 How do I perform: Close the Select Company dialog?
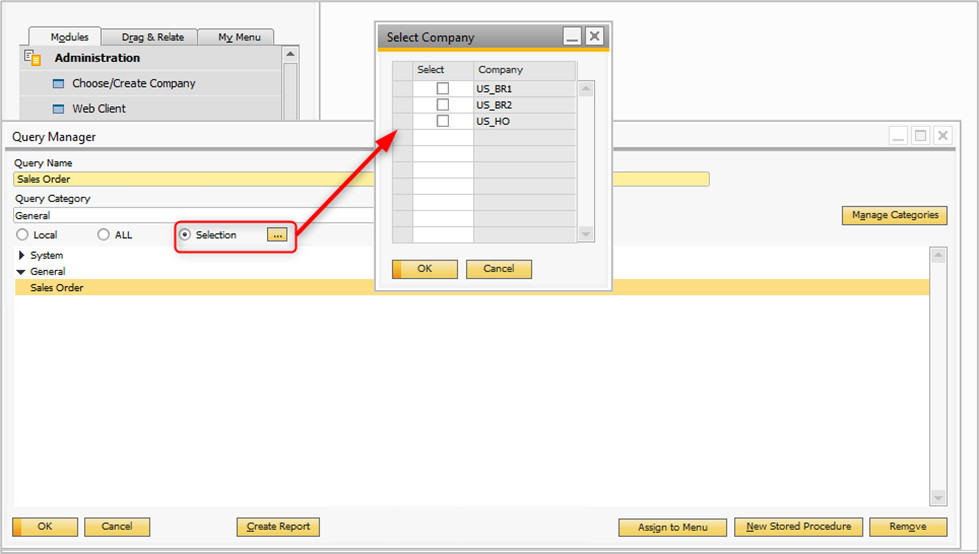(x=594, y=37)
